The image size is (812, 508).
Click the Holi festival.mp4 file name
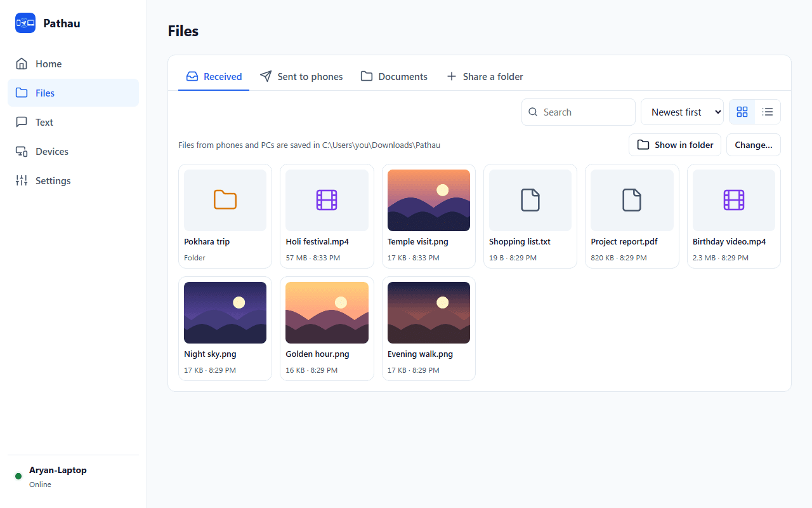317,242
